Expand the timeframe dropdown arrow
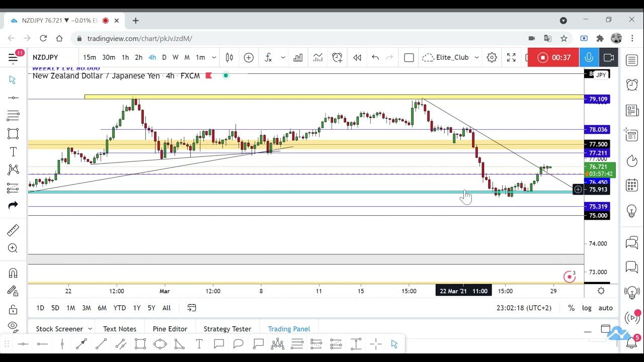The width and height of the screenshot is (644, 362). pos(214,57)
